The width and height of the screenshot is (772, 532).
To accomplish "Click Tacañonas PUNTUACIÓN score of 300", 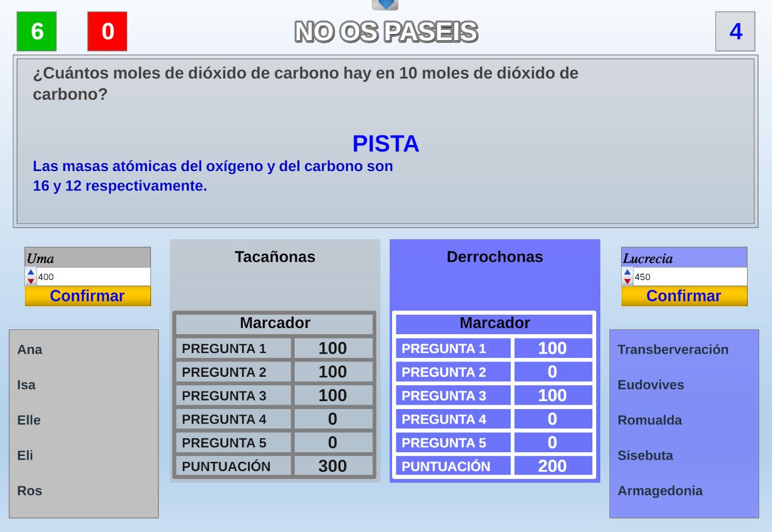I will (x=332, y=466).
